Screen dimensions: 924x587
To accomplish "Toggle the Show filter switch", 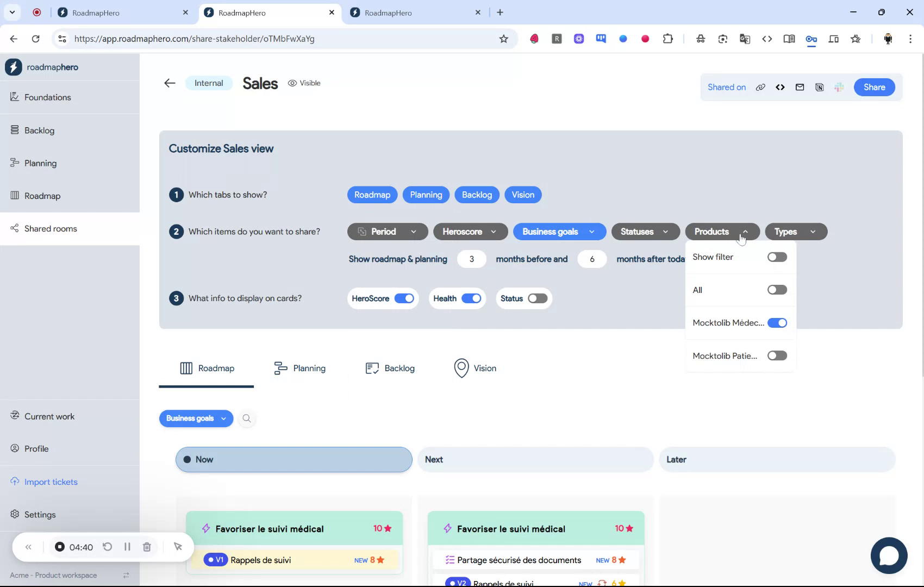I will (777, 257).
